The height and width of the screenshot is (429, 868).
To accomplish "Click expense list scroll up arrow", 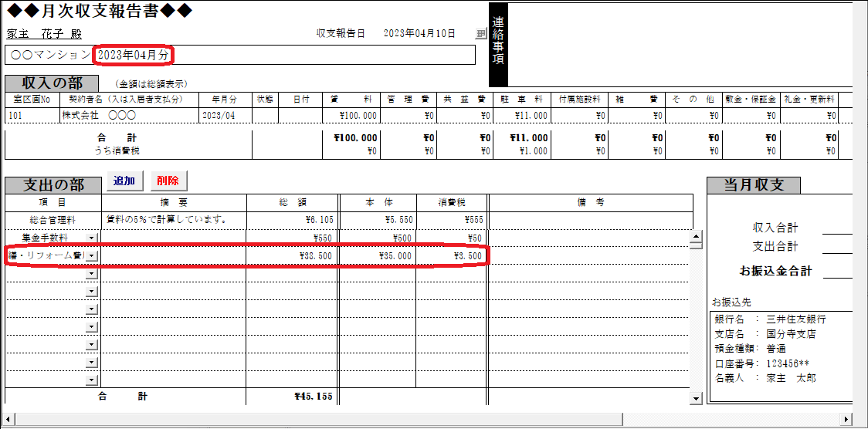I will (696, 237).
